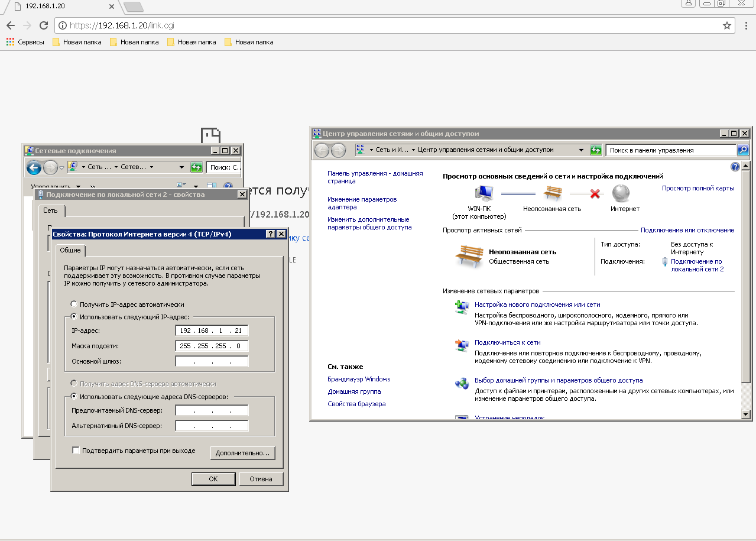
Task: Expand the Сеть и И... breadcrumb arrow
Action: click(413, 150)
